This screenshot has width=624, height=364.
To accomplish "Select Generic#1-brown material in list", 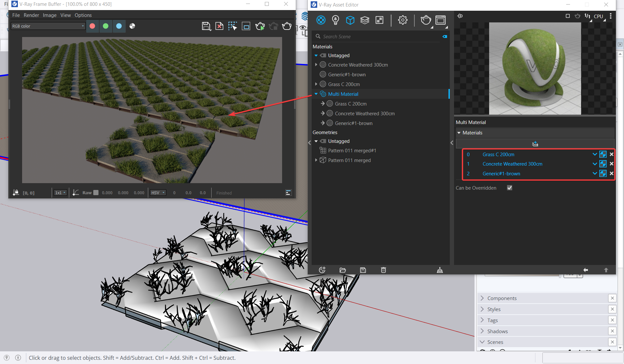I will 347,74.
